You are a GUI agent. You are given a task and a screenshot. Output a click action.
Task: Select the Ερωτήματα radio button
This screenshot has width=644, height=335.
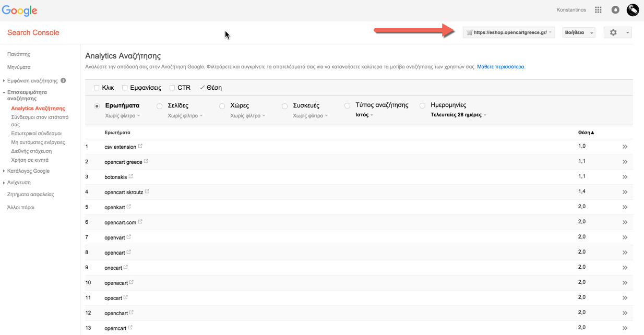97,106
